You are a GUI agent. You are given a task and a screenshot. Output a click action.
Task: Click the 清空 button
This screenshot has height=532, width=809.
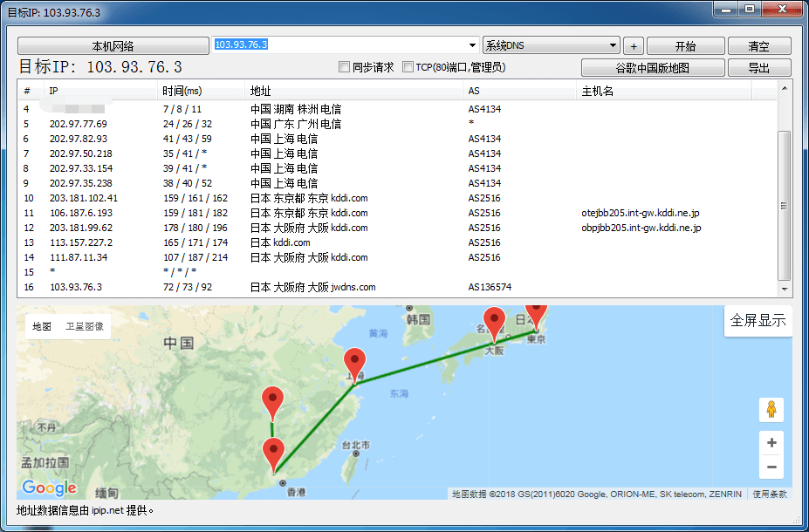pyautogui.click(x=759, y=46)
